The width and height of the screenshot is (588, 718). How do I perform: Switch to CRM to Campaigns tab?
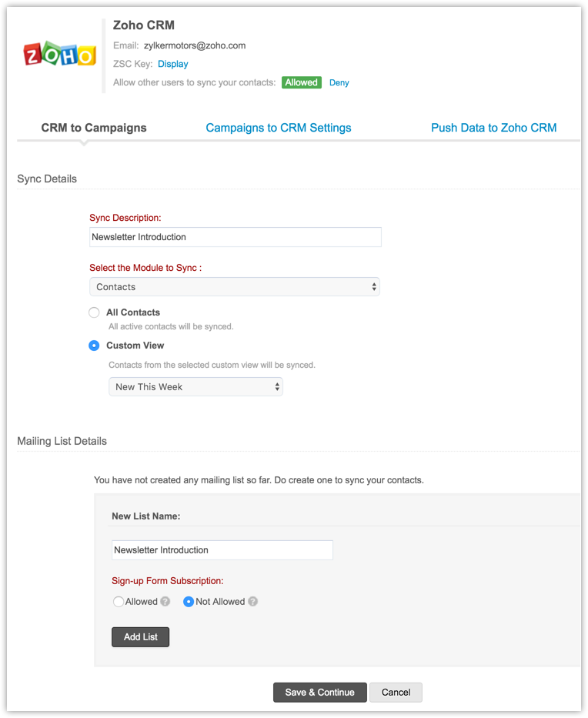click(x=94, y=128)
